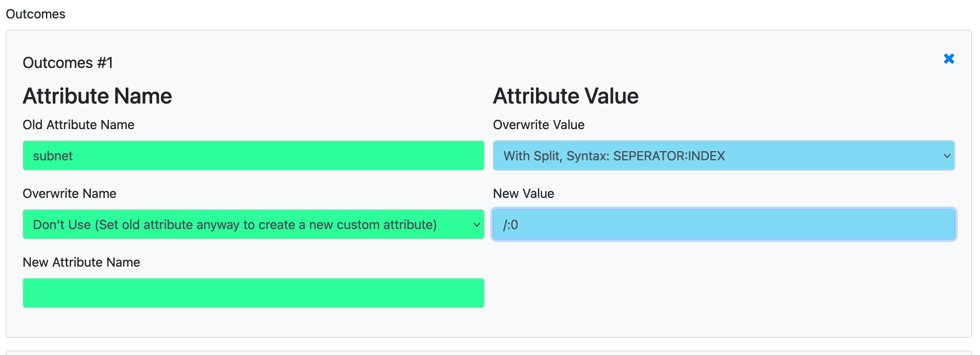The image size is (980, 355).
Task: Click the empty New Attribute Name field
Action: point(253,293)
